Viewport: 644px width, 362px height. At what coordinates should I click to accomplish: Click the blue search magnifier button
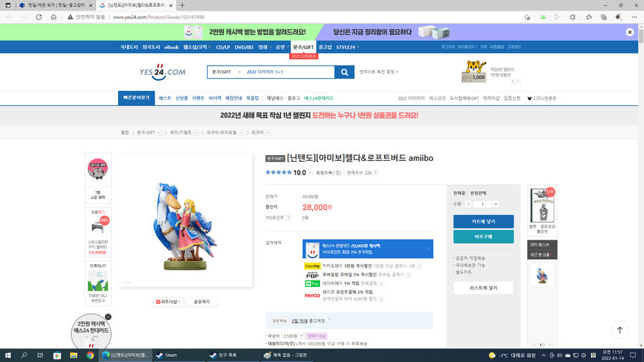click(x=344, y=72)
